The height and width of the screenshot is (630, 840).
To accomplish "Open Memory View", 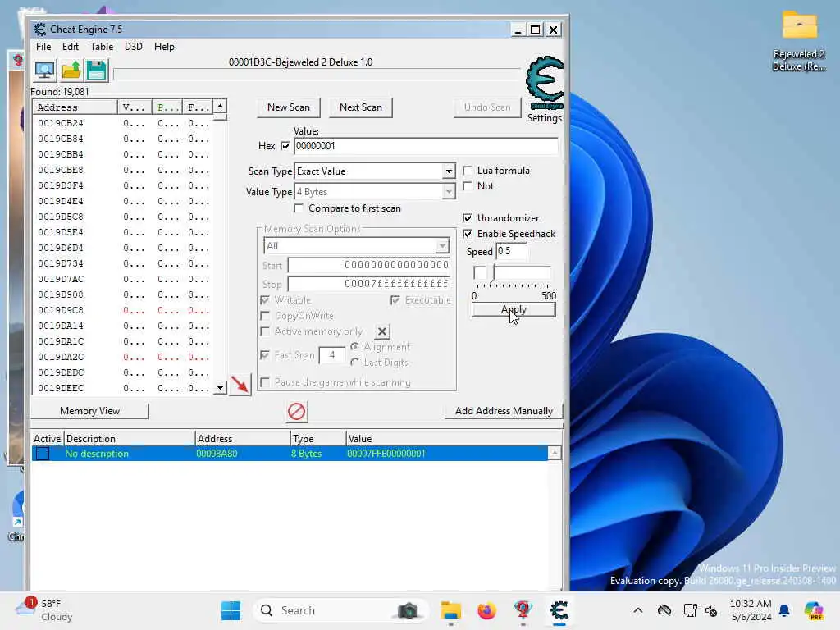I will click(89, 411).
